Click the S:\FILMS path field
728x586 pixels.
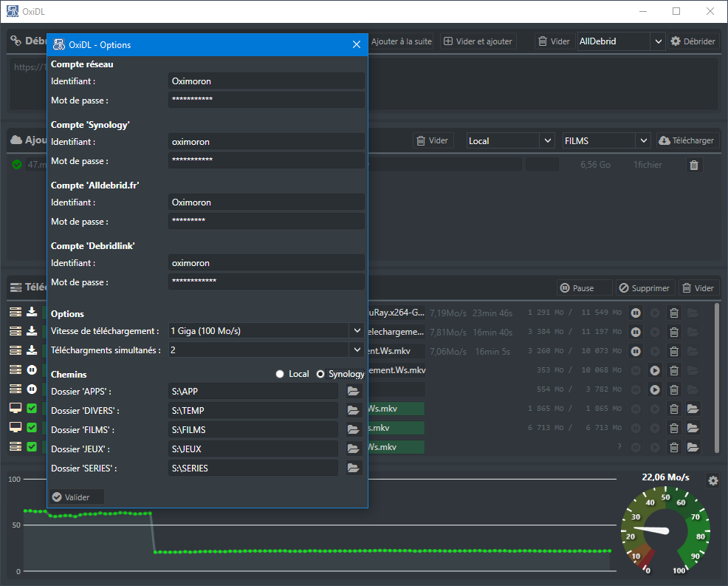tap(253, 430)
